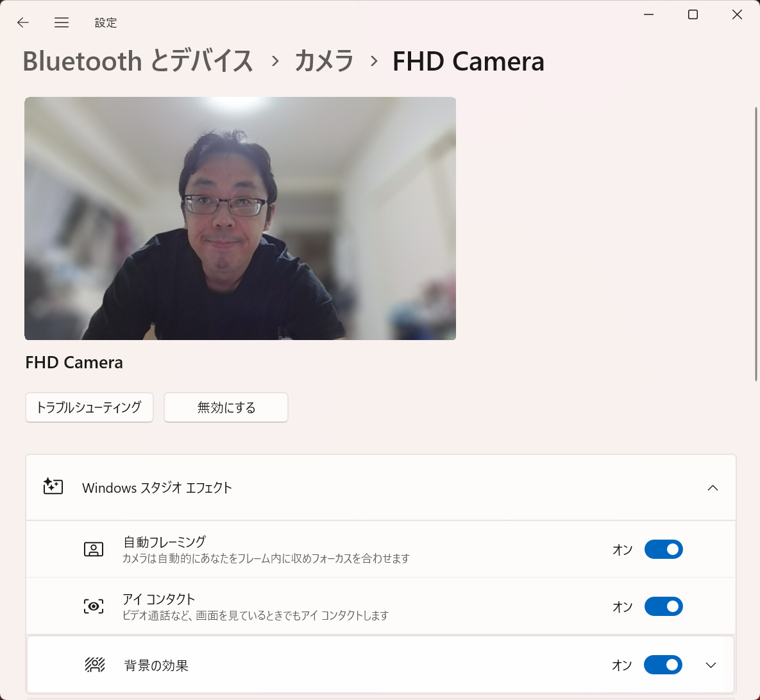Turn off the 自動フレーミング toggle
This screenshot has height=700, width=760.
pyautogui.click(x=664, y=549)
